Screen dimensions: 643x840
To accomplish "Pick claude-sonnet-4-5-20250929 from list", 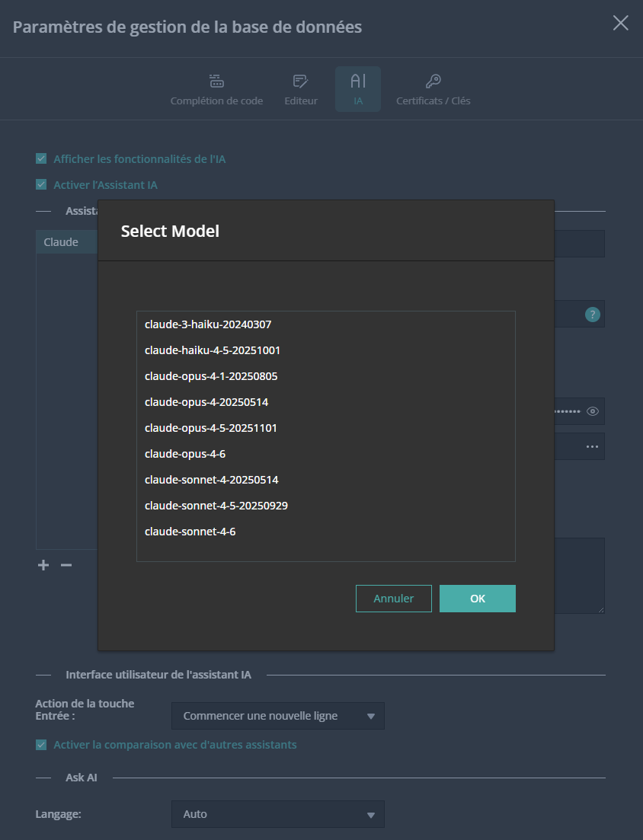I will [x=326, y=506].
